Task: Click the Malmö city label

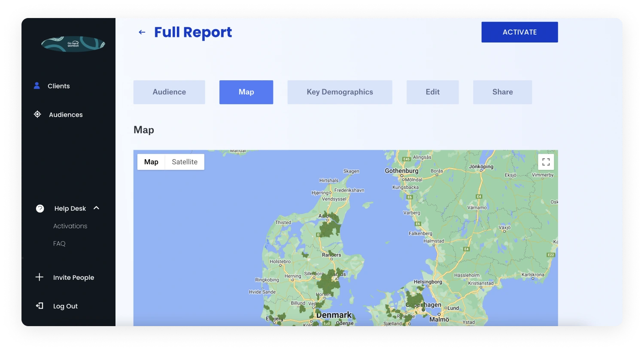Action: pos(439,320)
